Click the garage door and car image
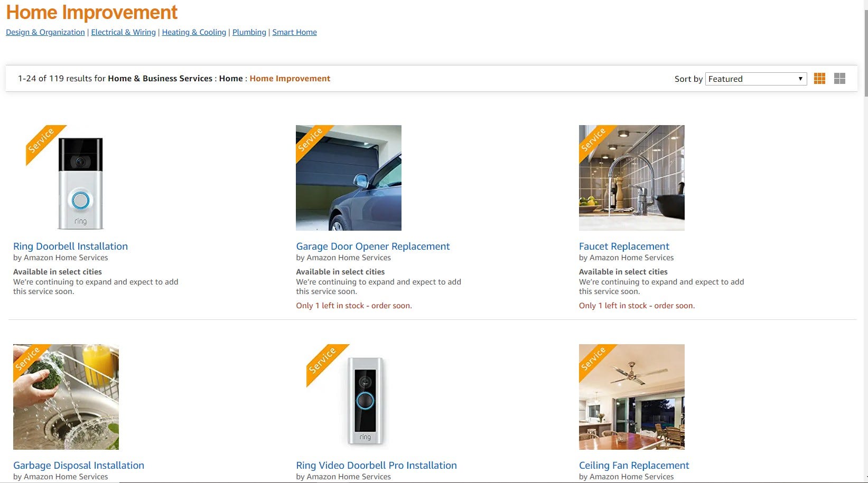Screen dimensions: 868x483 pos(349,178)
